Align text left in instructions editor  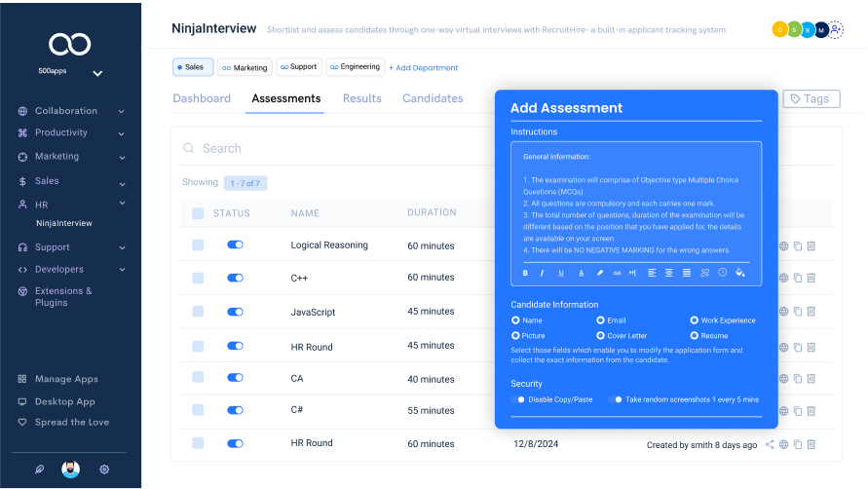652,273
